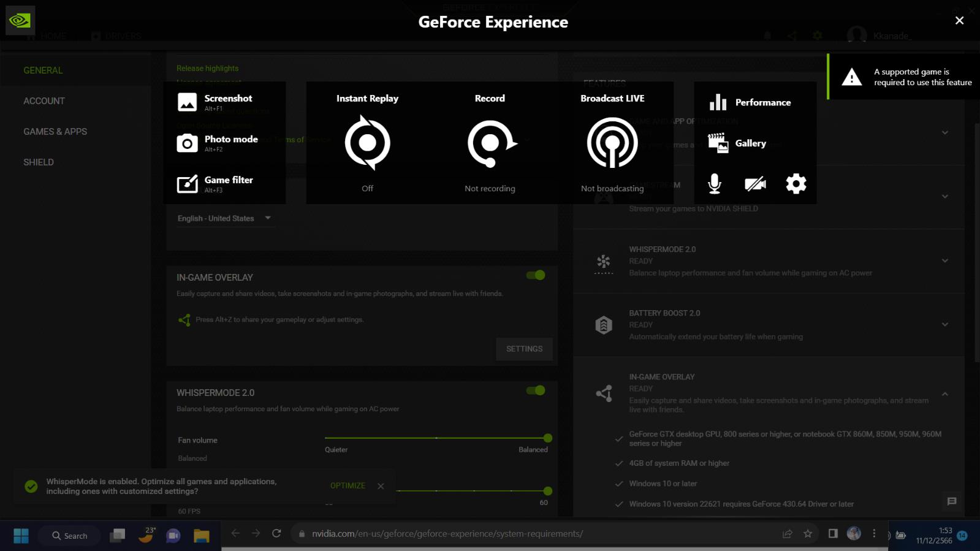Image resolution: width=980 pixels, height=551 pixels.
Task: Click the WhisperMode fan icon in features
Action: point(604,264)
